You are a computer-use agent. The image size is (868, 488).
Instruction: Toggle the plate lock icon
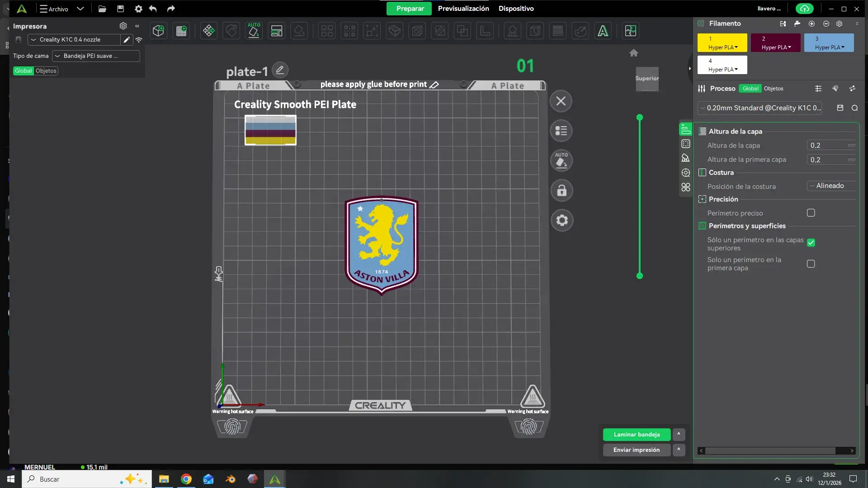(x=561, y=190)
